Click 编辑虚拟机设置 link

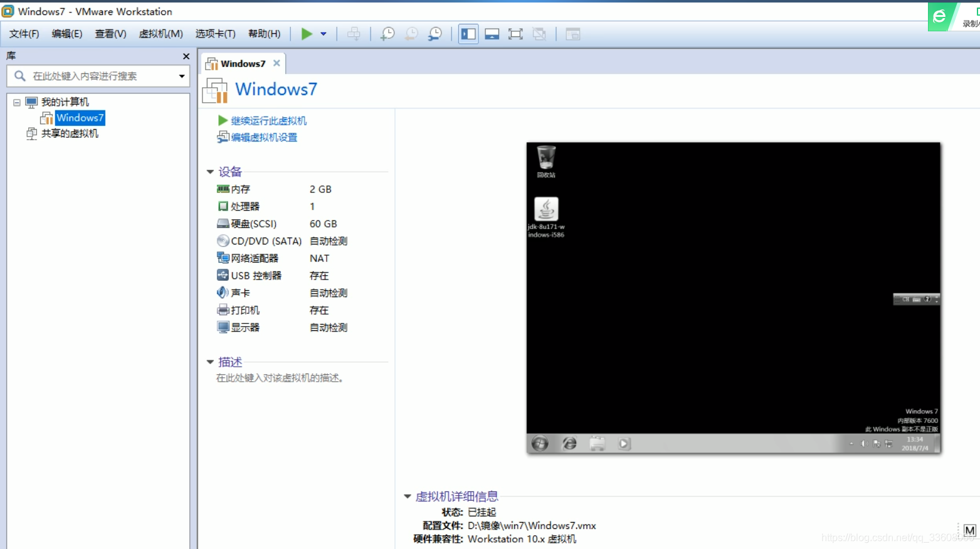point(264,137)
